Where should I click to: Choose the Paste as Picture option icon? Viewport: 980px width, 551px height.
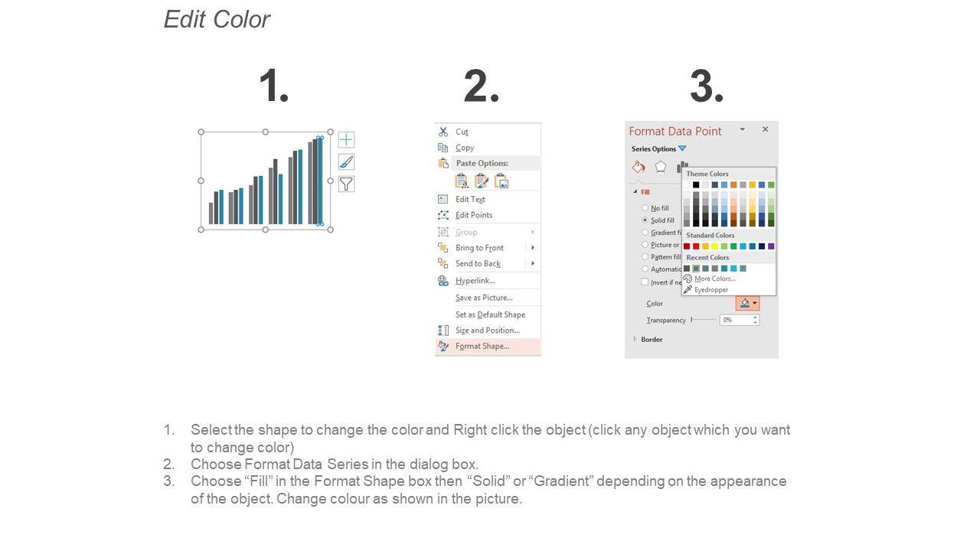[x=501, y=181]
